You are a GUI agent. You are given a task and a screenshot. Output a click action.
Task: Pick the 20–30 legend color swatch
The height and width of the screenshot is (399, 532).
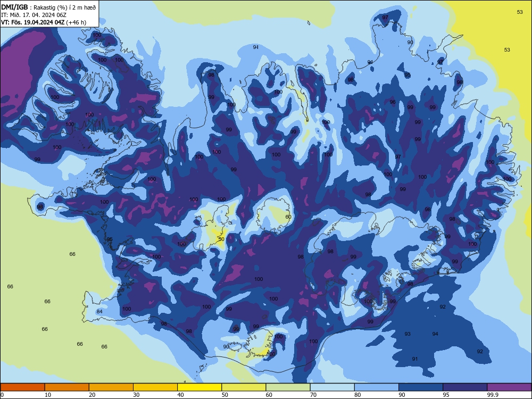111,387
